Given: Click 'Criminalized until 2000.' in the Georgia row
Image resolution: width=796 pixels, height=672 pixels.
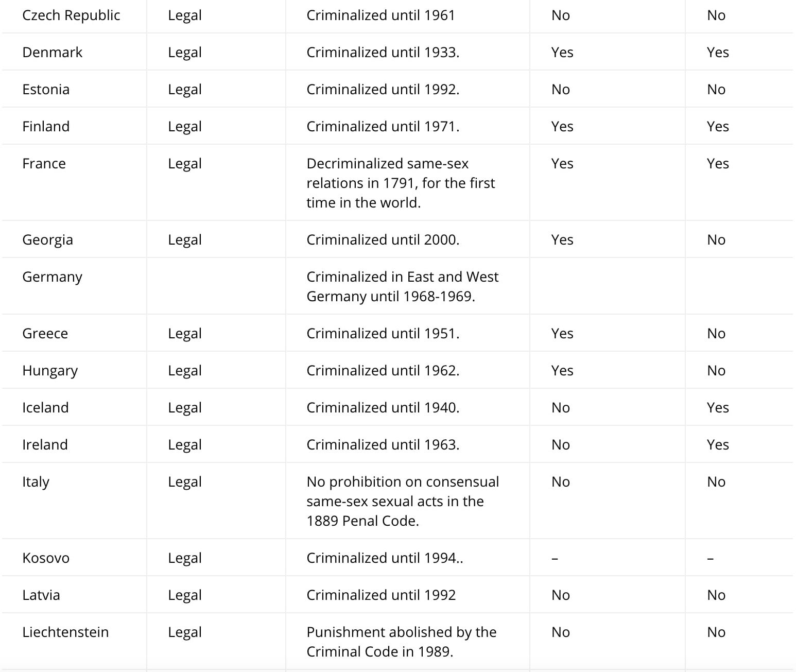Looking at the screenshot, I should (x=383, y=240).
